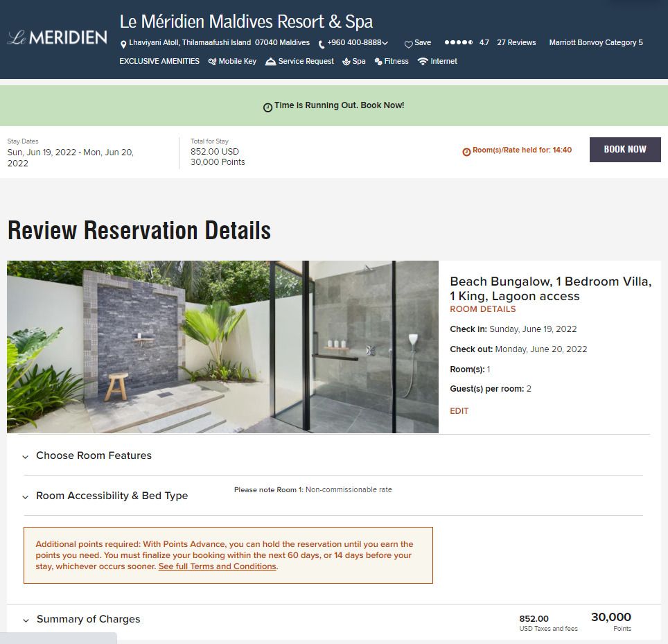This screenshot has height=644, width=668.
Task: Click the Spa amenity label
Action: pos(359,62)
